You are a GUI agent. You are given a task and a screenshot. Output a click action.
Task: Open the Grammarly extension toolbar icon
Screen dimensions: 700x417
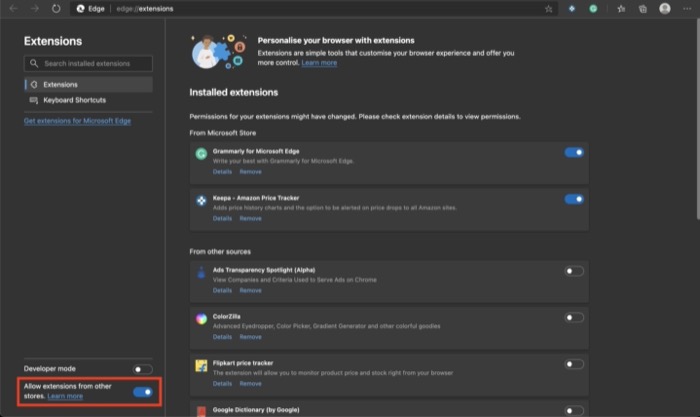click(x=593, y=8)
